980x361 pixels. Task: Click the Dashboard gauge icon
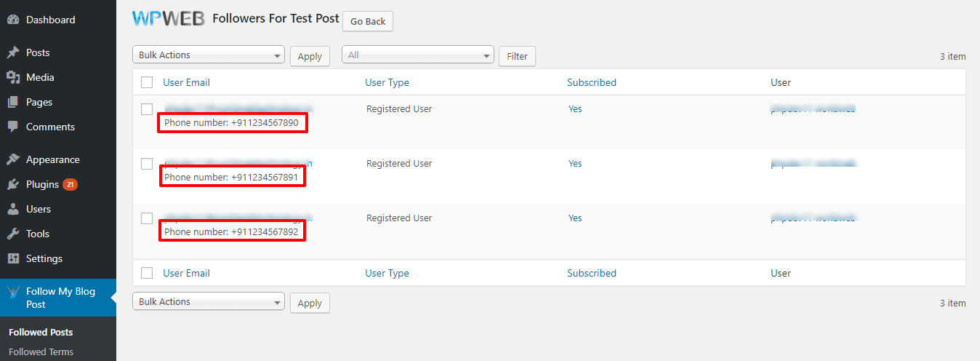(x=13, y=20)
